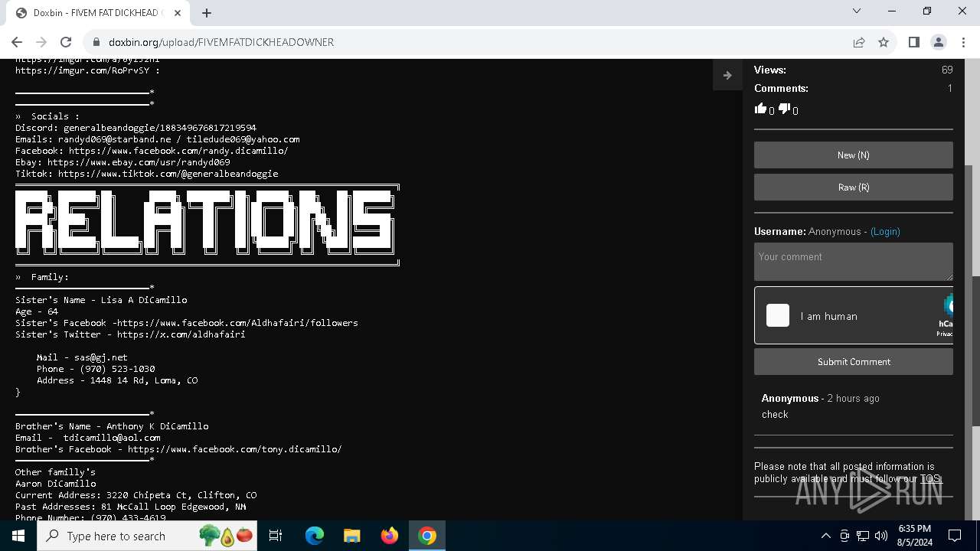Click the address bar URL
Screen dimensions: 980x551
tap(220, 42)
